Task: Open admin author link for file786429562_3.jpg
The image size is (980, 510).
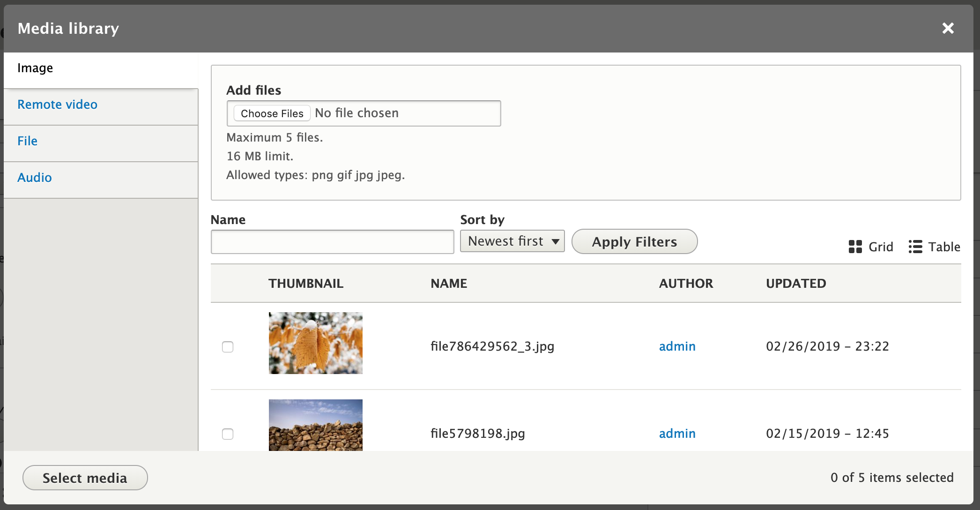Action: (x=677, y=346)
